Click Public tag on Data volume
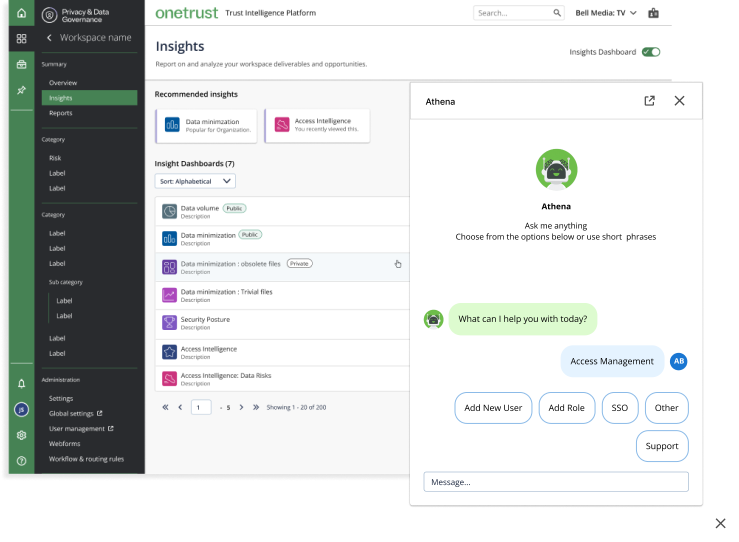 [234, 208]
